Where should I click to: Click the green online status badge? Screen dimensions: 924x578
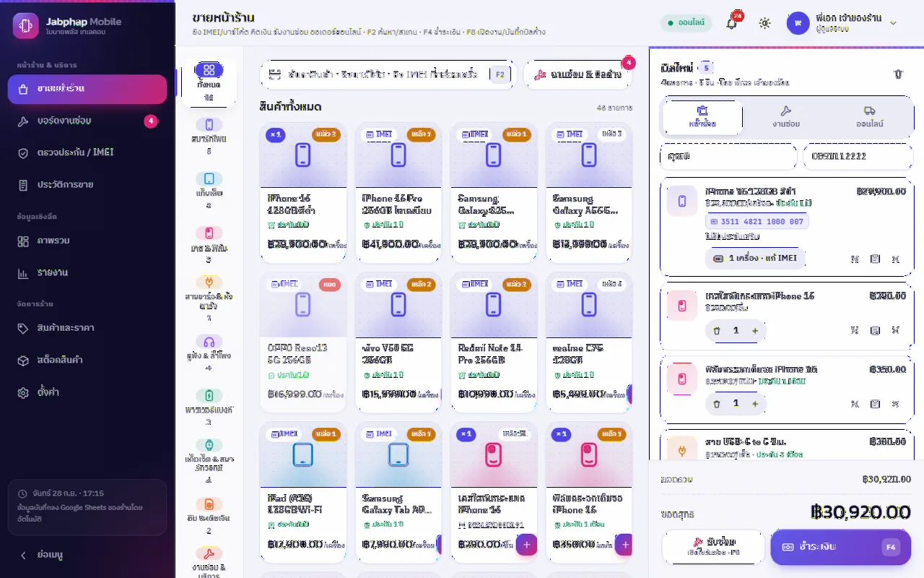[x=686, y=23]
